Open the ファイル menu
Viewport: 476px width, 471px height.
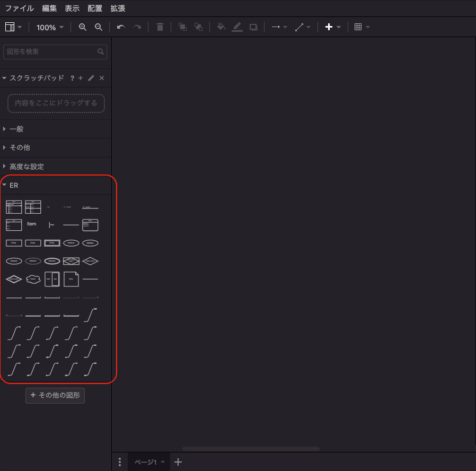click(20, 8)
